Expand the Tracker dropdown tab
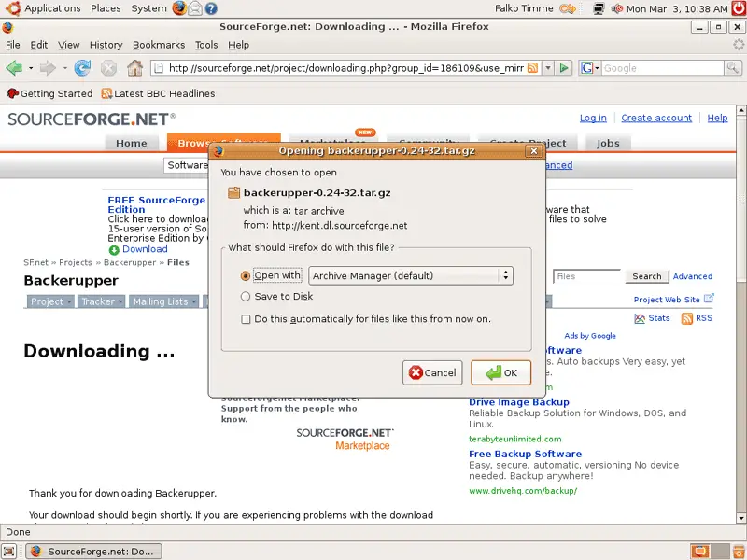747x560 pixels. coord(102,301)
